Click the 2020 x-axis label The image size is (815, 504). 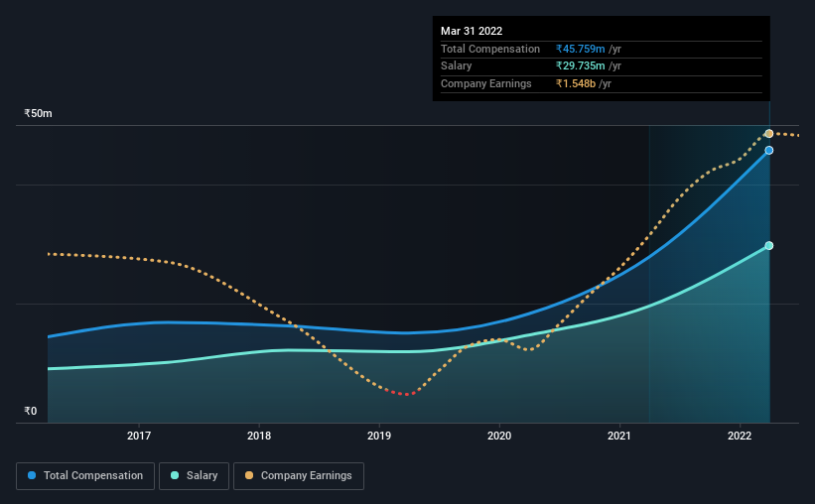coord(499,436)
